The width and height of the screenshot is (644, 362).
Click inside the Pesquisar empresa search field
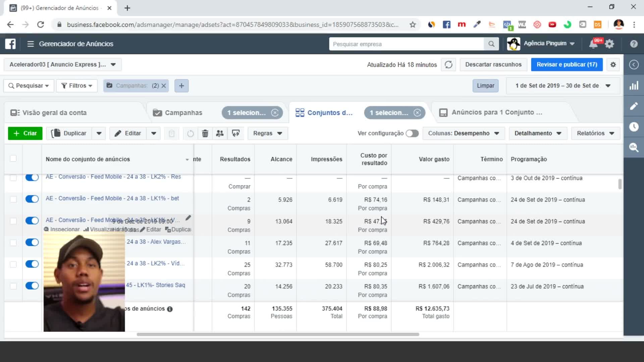[407, 44]
